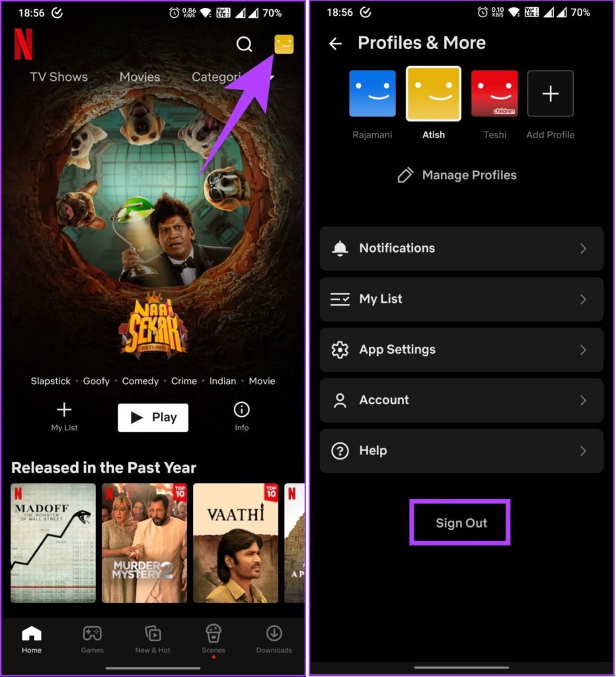Viewport: 616px width, 677px height.
Task: Select the Teshi children profile avatar
Action: pos(494,94)
